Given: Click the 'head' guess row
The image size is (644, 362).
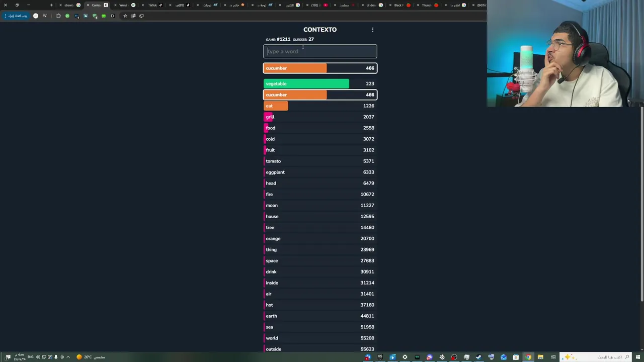Looking at the screenshot, I should [320, 183].
